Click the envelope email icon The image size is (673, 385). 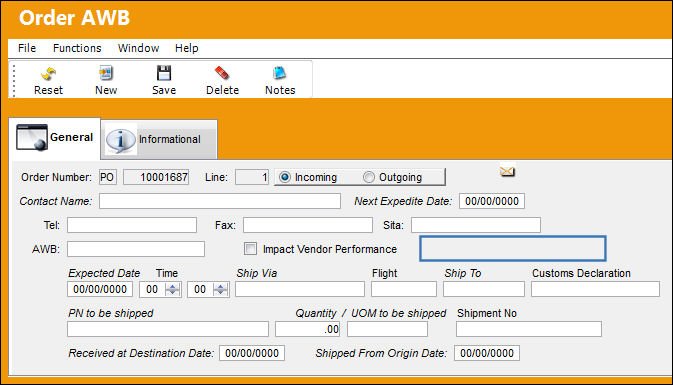tap(507, 172)
